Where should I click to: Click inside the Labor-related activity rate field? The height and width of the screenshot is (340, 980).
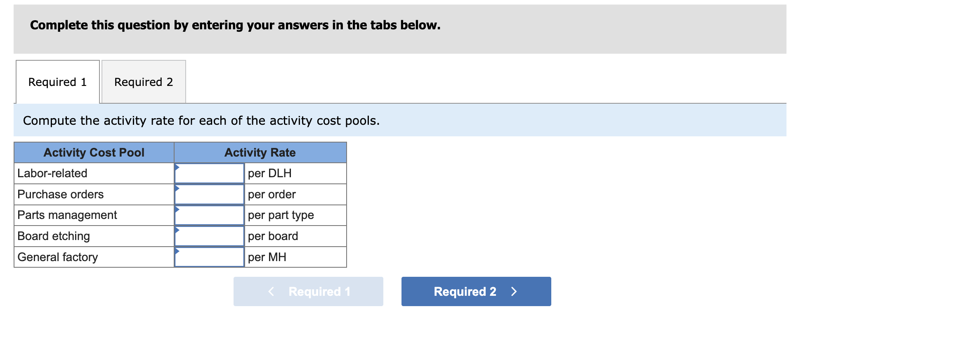(x=210, y=173)
